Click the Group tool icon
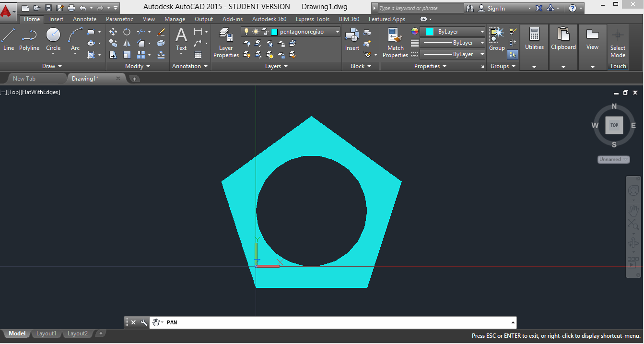Screen dimensions: 644x344 497,39
